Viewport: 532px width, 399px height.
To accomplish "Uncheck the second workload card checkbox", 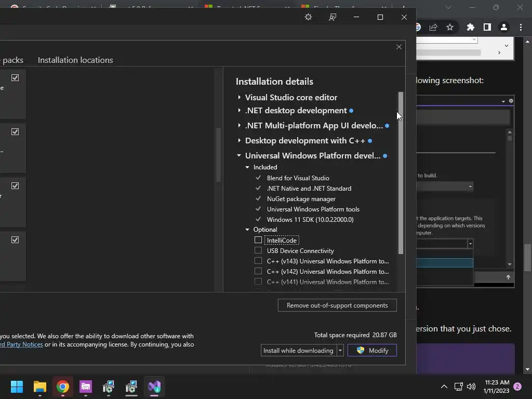I will pos(15,131).
